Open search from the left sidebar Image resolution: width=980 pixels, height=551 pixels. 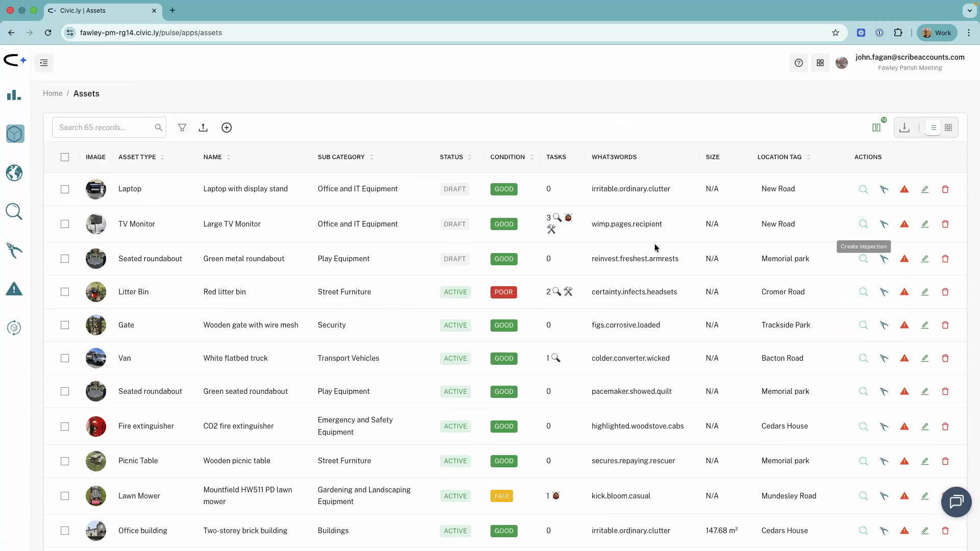point(14,211)
